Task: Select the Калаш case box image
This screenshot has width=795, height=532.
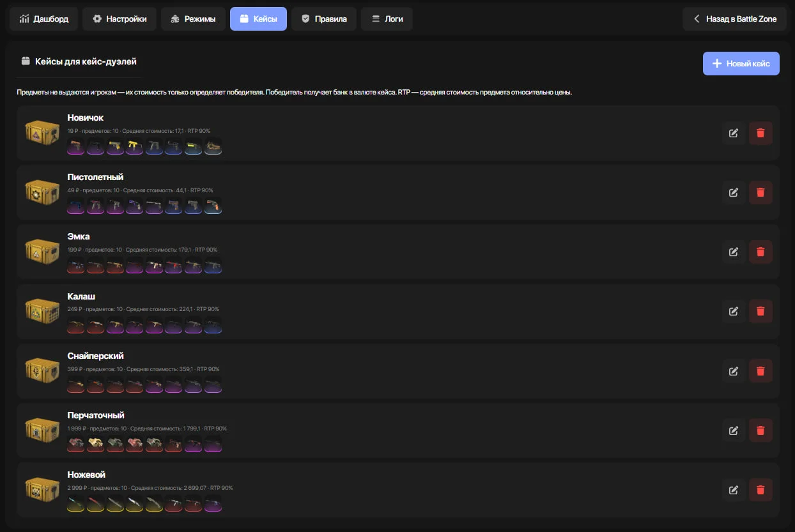Action: pyautogui.click(x=42, y=311)
